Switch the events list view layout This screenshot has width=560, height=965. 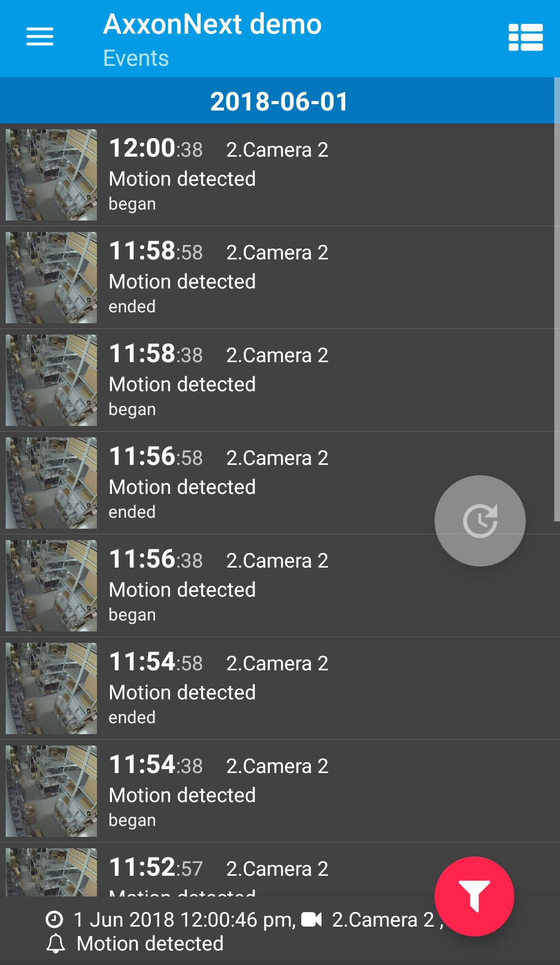point(525,37)
